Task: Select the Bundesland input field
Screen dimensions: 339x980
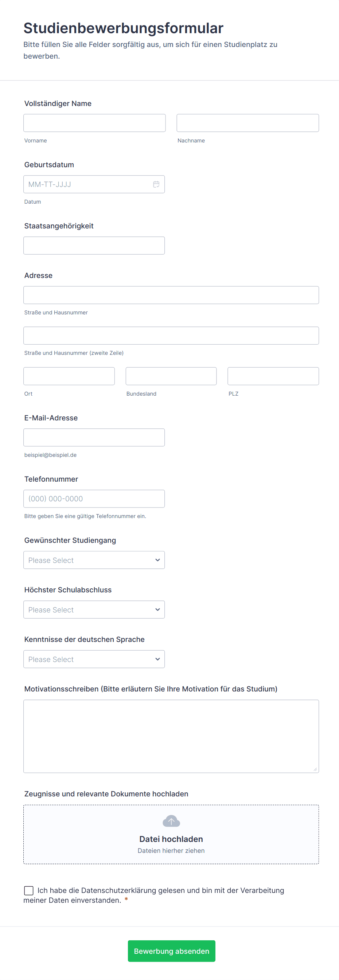Action: point(171,376)
